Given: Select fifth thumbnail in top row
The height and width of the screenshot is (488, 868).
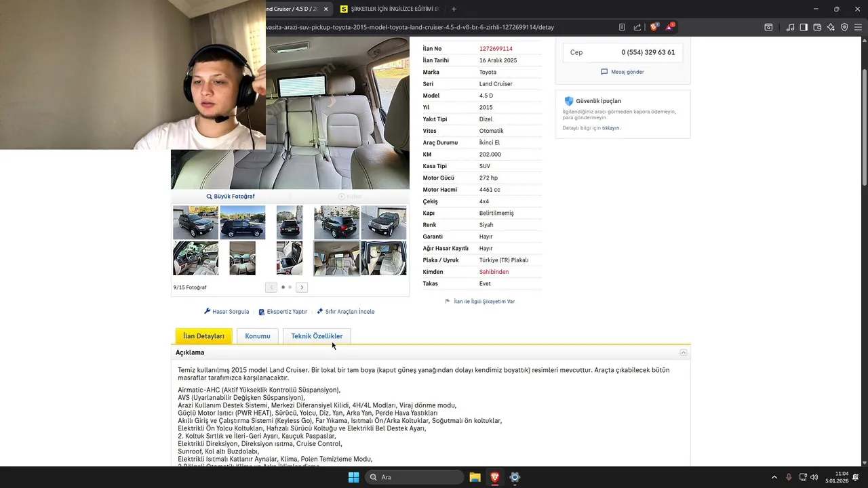Looking at the screenshot, I should pyautogui.click(x=384, y=222).
